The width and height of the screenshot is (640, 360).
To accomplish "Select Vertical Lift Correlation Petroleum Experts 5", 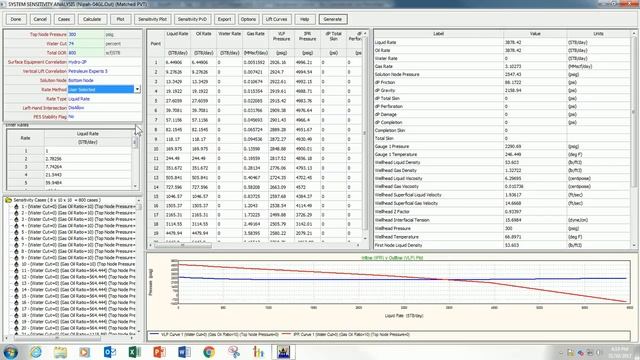I will 104,71.
